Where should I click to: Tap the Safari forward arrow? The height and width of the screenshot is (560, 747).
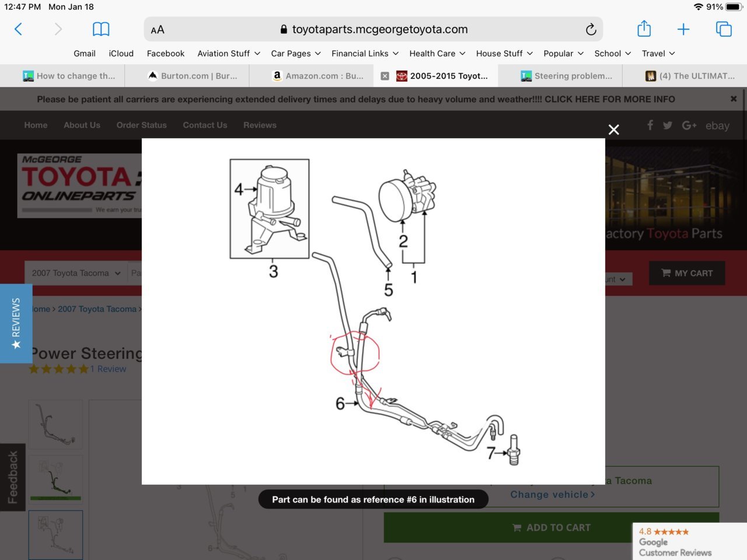pos(58,29)
